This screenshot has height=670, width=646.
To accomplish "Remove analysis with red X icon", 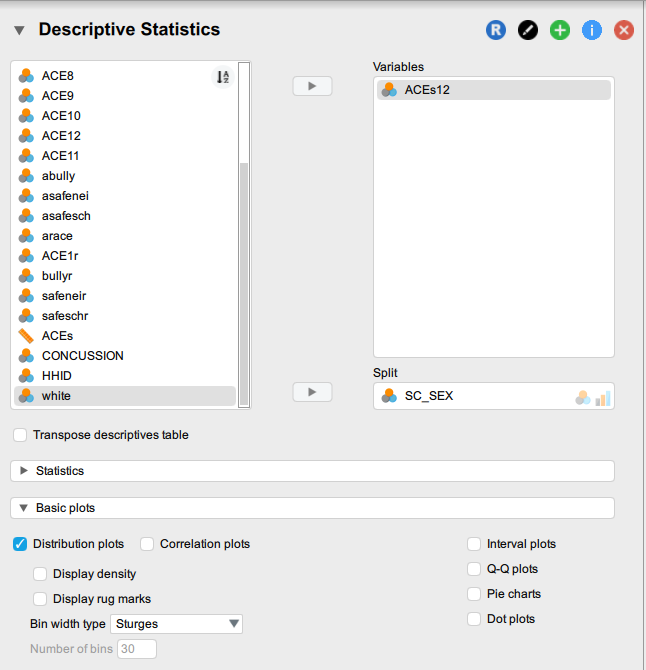I will pyautogui.click(x=624, y=30).
